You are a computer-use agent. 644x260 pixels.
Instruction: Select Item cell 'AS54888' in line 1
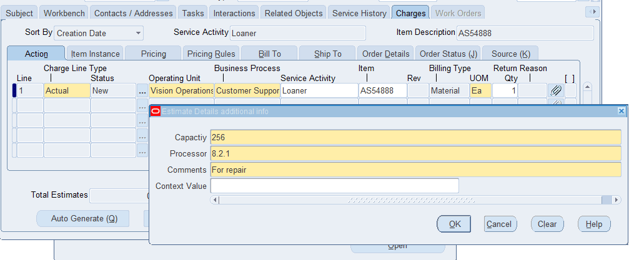tap(383, 90)
